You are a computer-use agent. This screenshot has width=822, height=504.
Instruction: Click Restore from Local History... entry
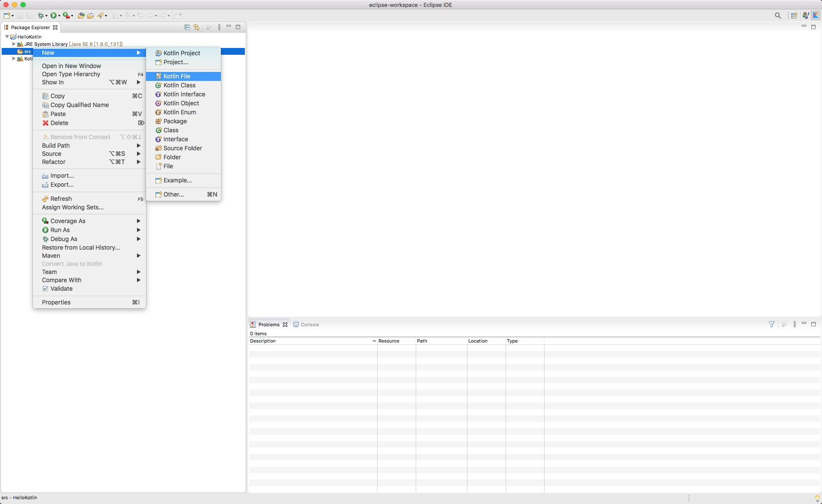89,248
